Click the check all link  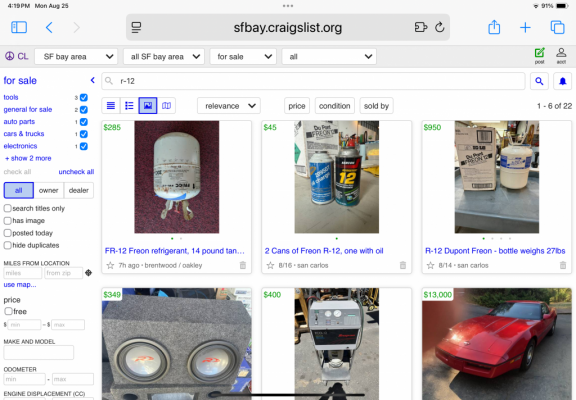(x=17, y=172)
